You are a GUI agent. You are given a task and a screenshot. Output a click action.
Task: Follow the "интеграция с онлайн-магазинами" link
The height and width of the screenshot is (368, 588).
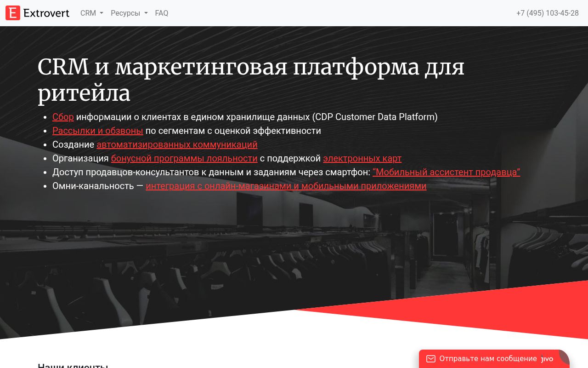(x=286, y=186)
